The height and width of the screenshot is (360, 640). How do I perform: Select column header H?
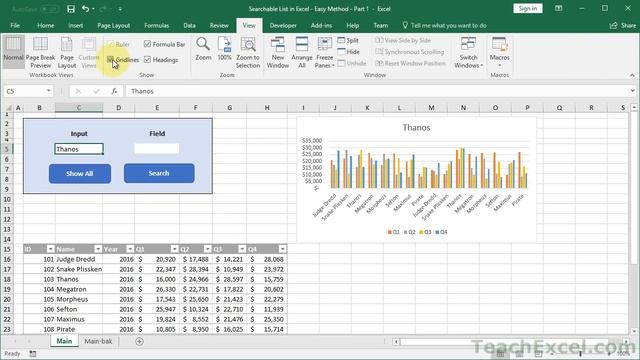pos(267,108)
